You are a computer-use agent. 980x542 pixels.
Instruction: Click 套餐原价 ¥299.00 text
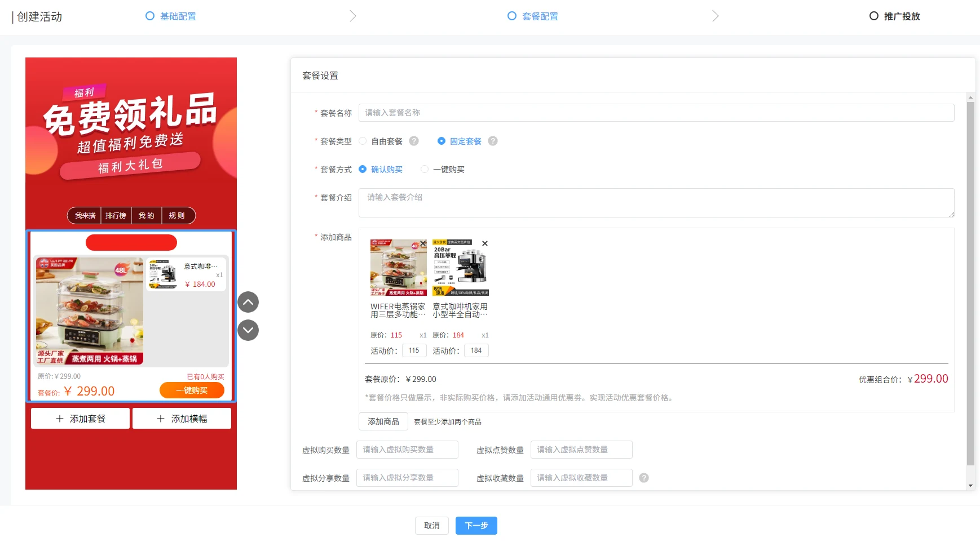click(400, 379)
